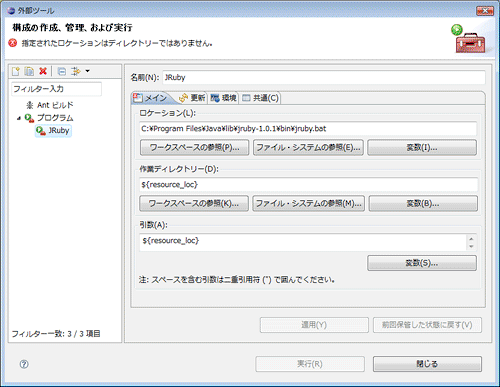Click 変数(S)... button for arguments
This screenshot has height=387, width=500.
[422, 263]
